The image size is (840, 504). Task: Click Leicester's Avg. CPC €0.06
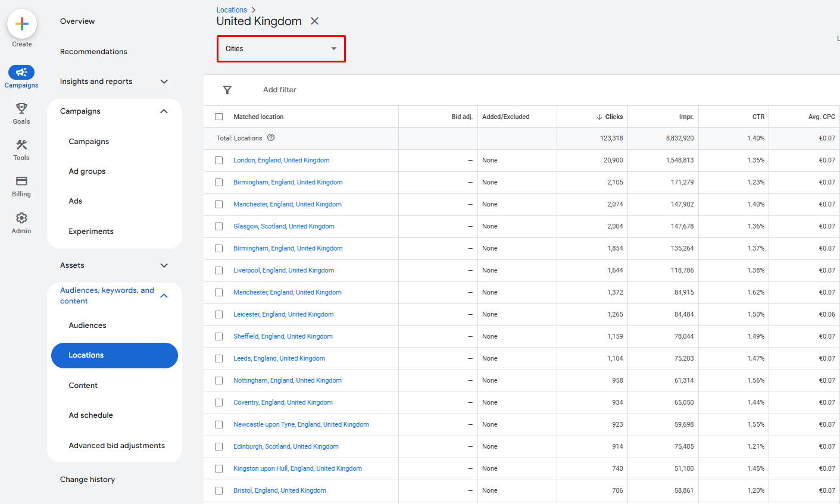pyautogui.click(x=827, y=315)
